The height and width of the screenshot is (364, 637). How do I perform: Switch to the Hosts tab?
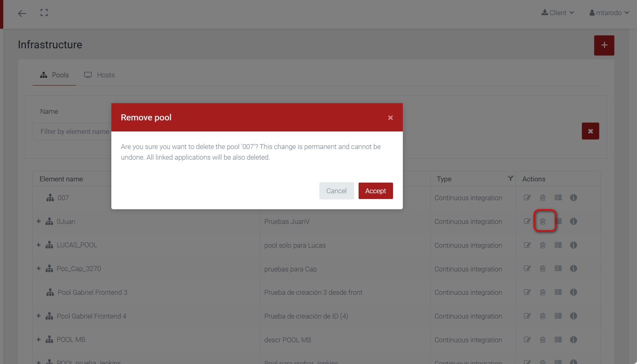click(99, 75)
